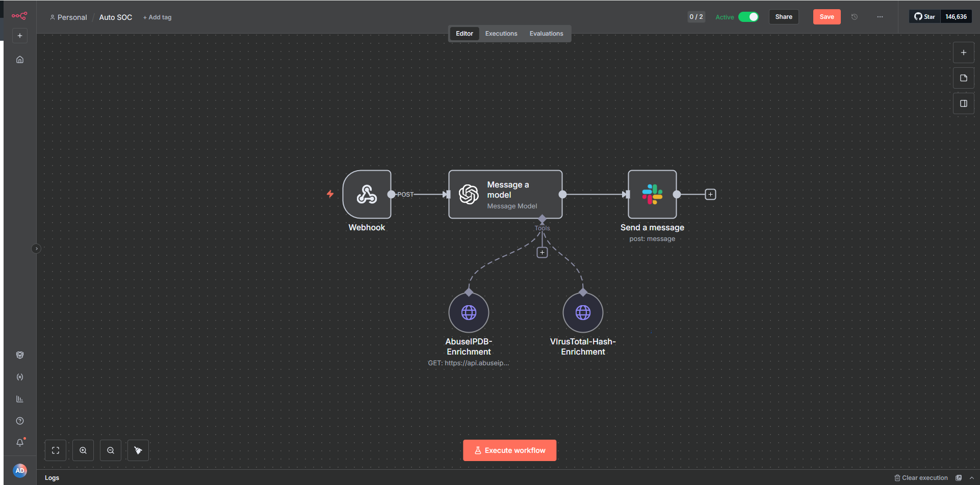Tidy up the workflow with the broom icon
Screen dimensions: 980x485
coord(138,450)
